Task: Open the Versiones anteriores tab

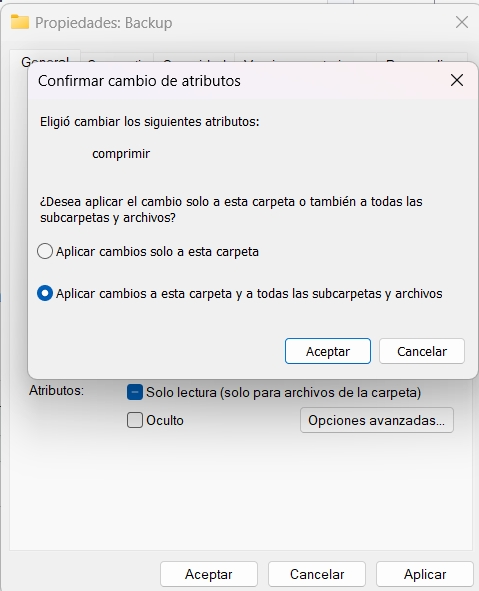Action: [306, 59]
